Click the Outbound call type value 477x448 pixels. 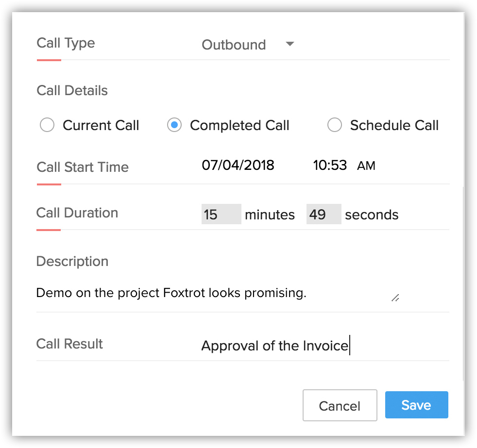tap(234, 45)
